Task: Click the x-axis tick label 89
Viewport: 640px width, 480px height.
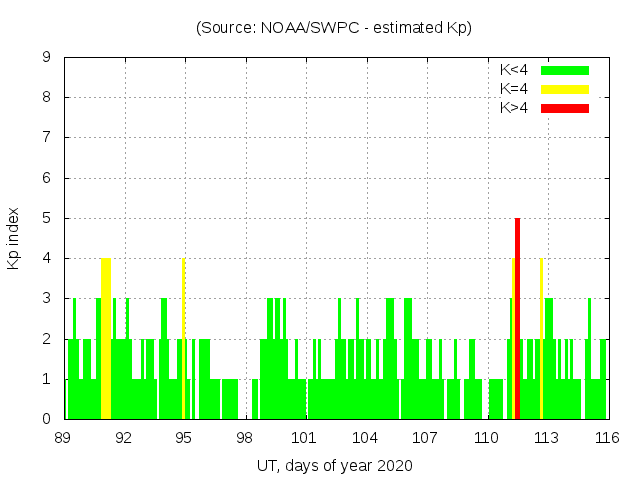Action: pyautogui.click(x=64, y=438)
